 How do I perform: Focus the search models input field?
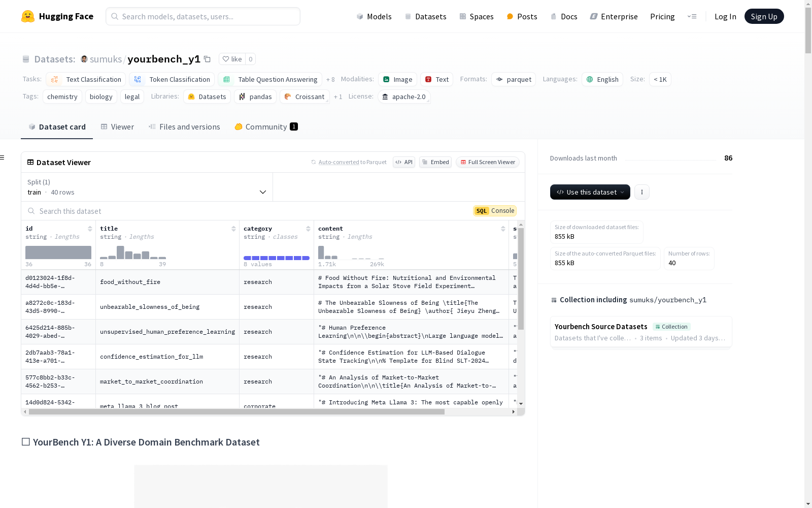(x=203, y=16)
